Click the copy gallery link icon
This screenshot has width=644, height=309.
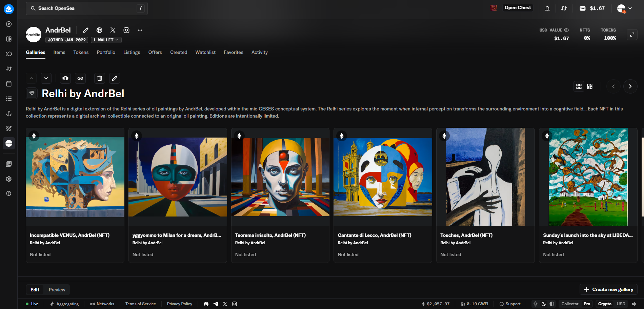[80, 78]
